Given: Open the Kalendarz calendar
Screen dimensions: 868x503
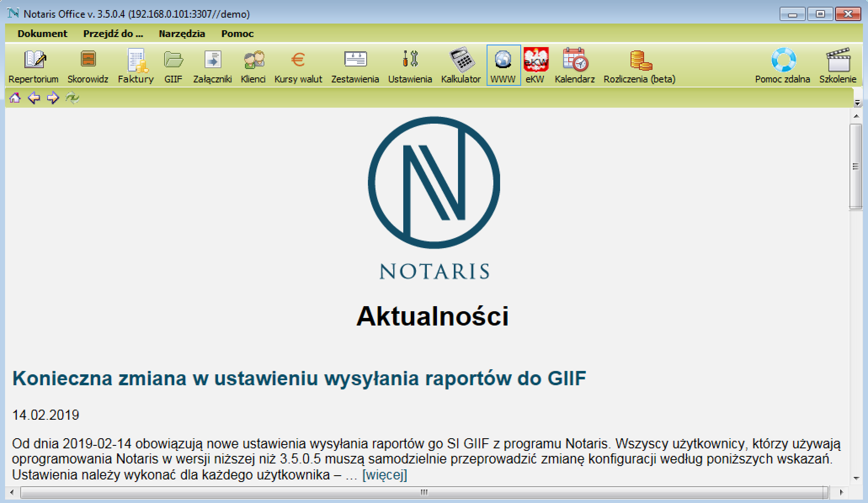Looking at the screenshot, I should [575, 66].
